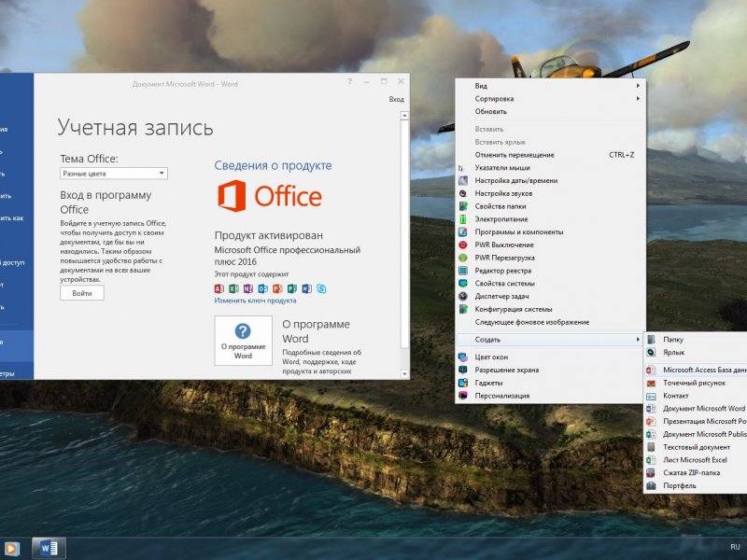Open Персонализация from the context menu
Viewport: 747px width, 560px height.
(551, 395)
